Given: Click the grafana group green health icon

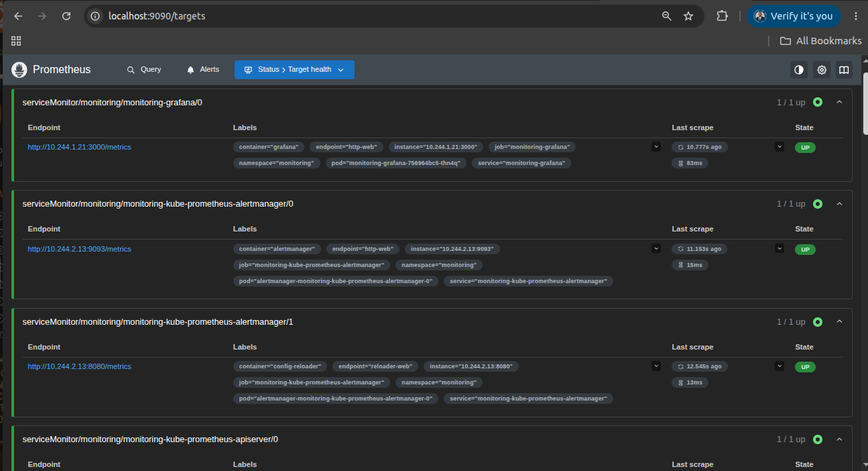Looking at the screenshot, I should [x=818, y=102].
